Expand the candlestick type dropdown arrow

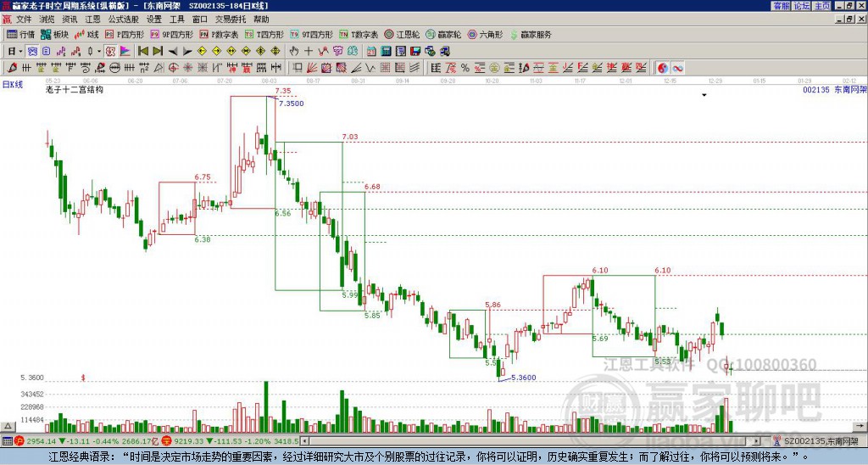pos(99,52)
